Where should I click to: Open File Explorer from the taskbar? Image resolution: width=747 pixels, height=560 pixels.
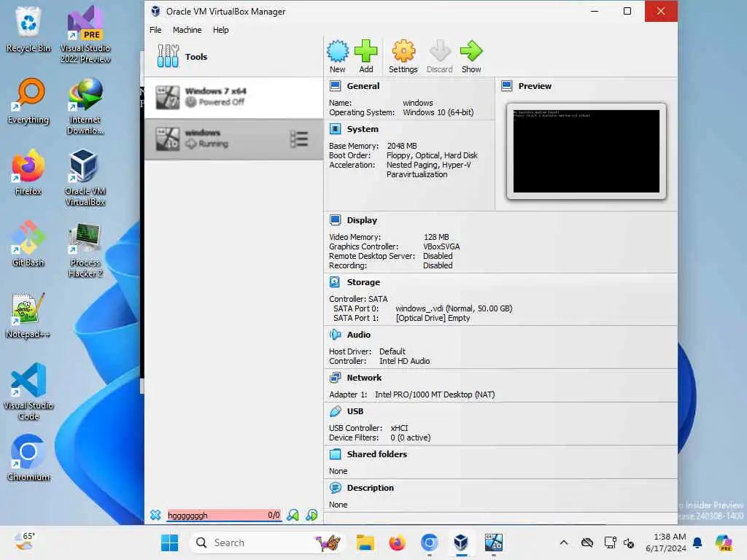[x=365, y=542]
